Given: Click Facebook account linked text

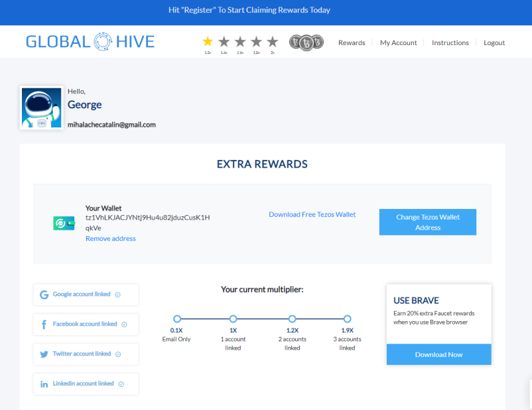Looking at the screenshot, I should pyautogui.click(x=85, y=324).
